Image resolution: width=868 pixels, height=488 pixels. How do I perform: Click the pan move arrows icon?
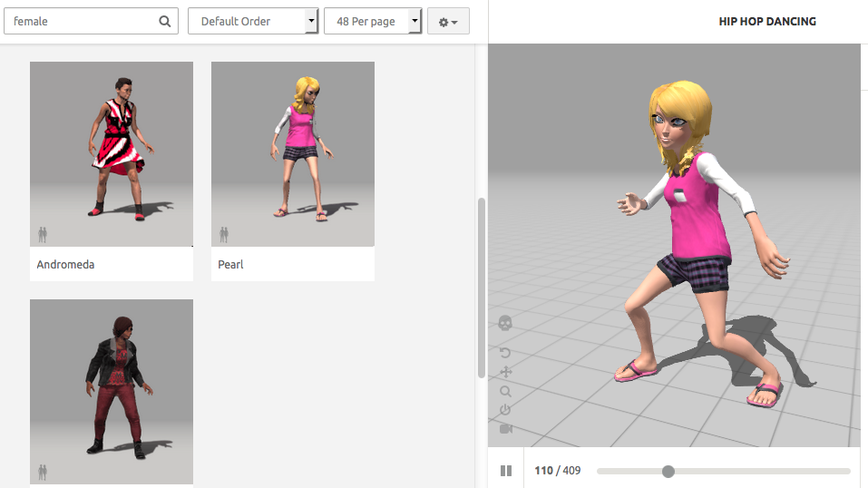pos(505,372)
